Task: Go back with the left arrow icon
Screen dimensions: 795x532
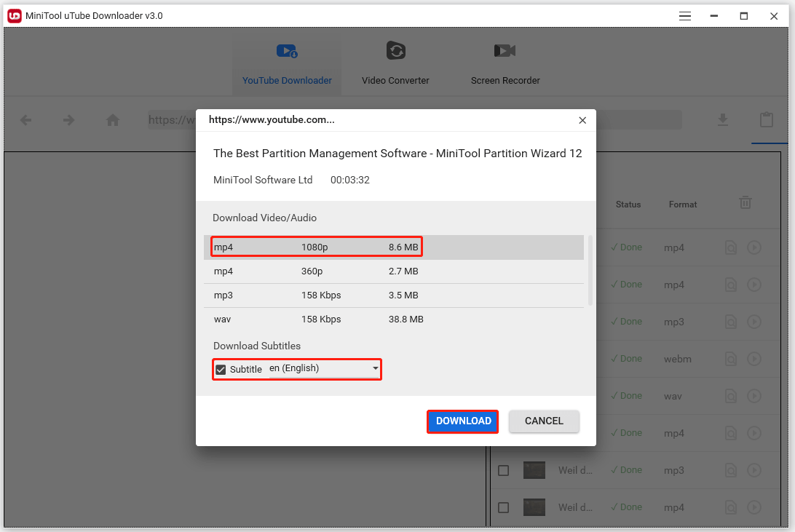Action: point(26,120)
